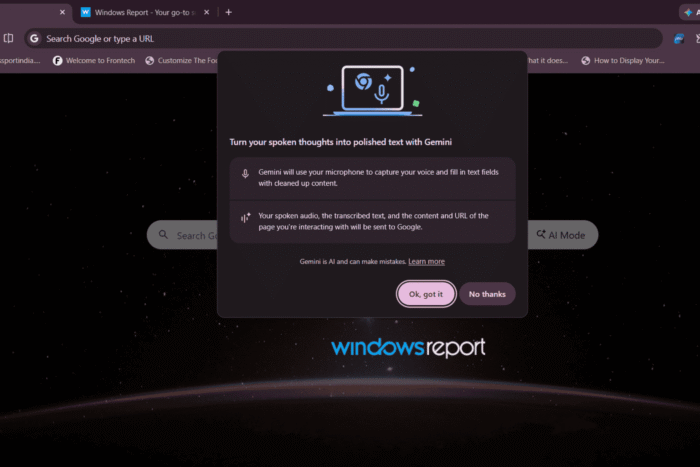Click the windowsreport logo on the page
Viewport: 700px width, 467px height.
(408, 347)
